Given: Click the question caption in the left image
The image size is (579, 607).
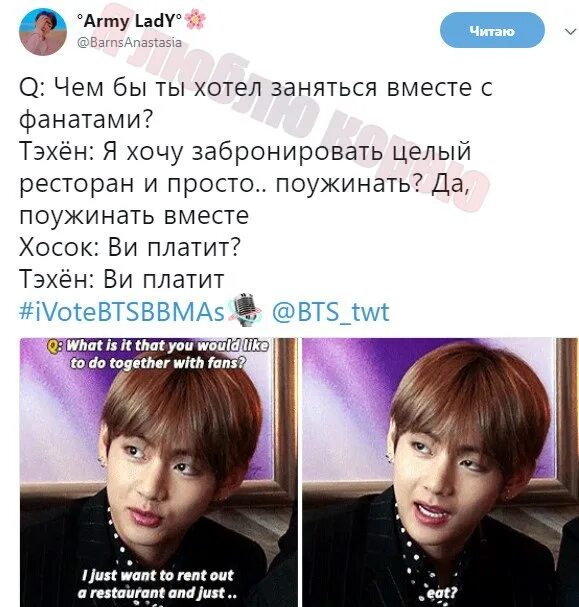Looking at the screenshot, I should tap(158, 354).
